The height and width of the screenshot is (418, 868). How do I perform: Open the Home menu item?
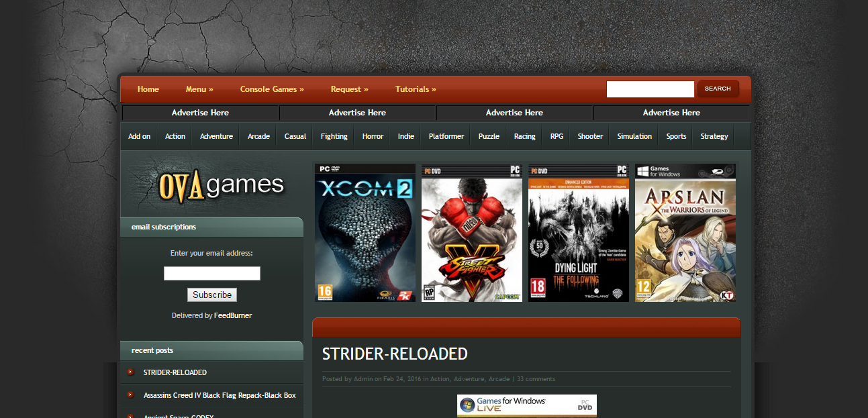pyautogui.click(x=148, y=89)
